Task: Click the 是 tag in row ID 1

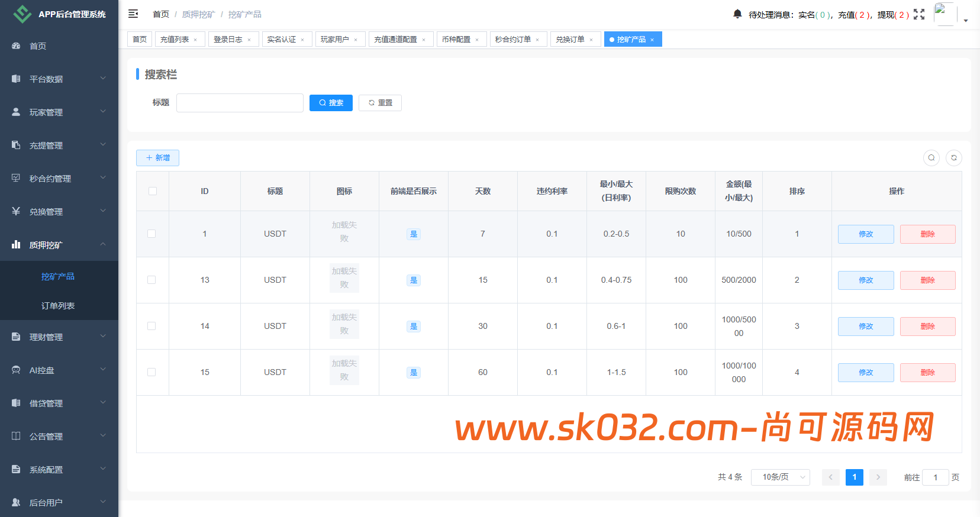Action: pyautogui.click(x=414, y=234)
